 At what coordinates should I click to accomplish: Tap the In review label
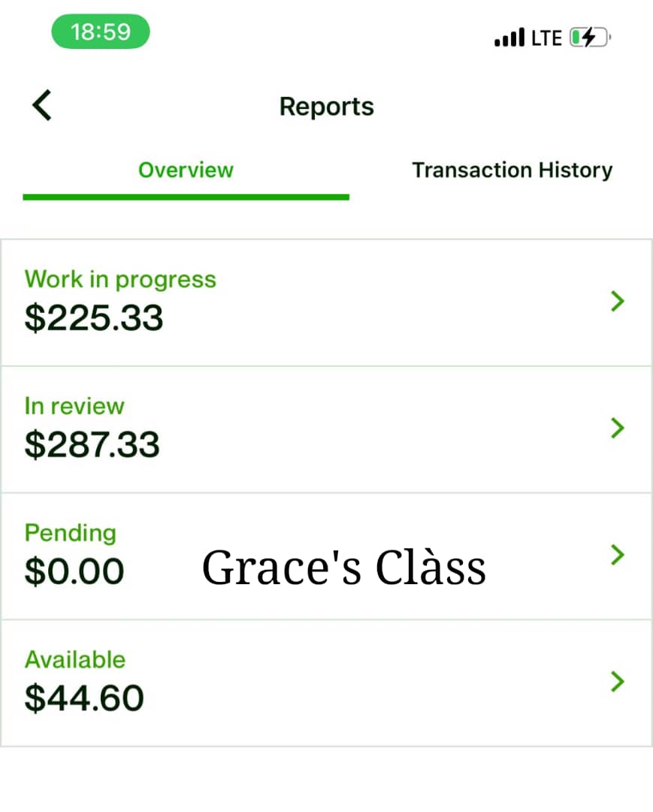pyautogui.click(x=74, y=406)
